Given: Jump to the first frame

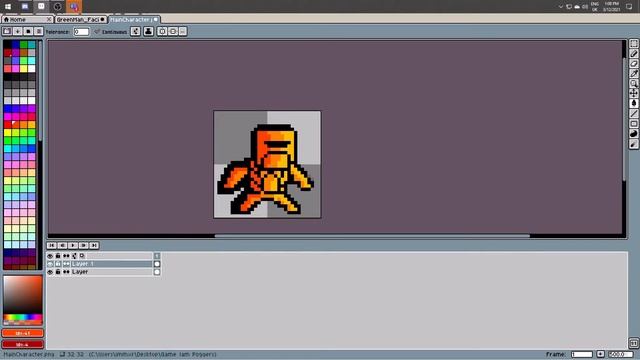Looking at the screenshot, I should coord(51,245).
